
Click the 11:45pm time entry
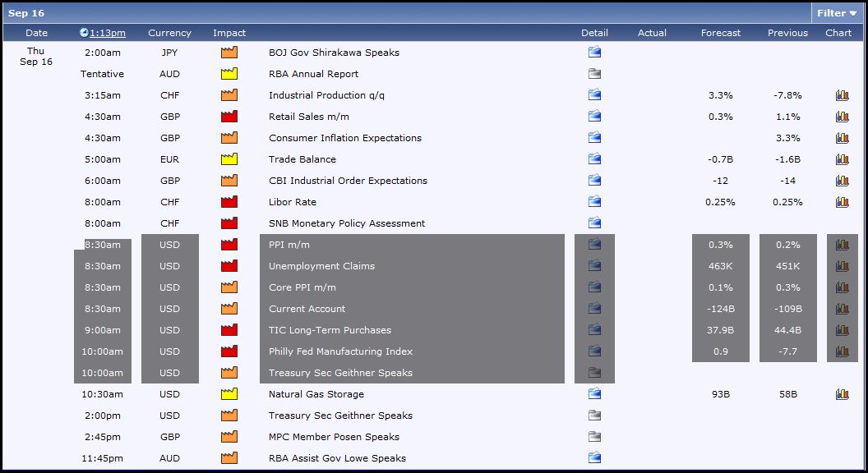click(x=102, y=458)
